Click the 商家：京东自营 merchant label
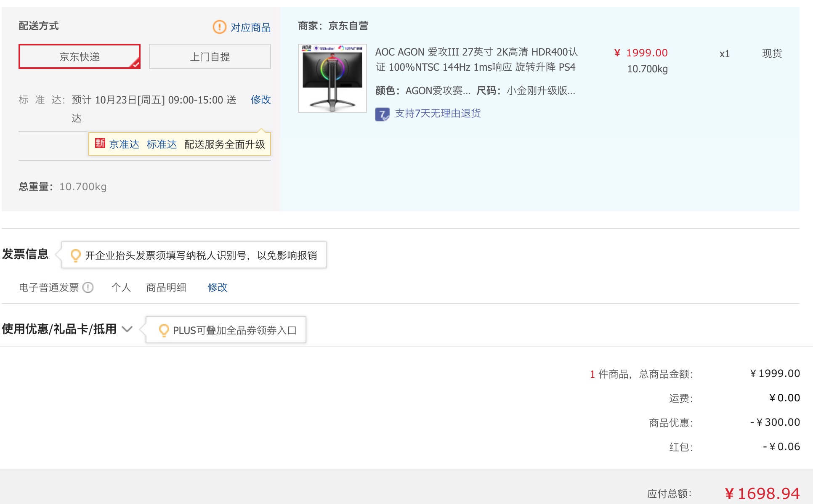 point(333,26)
